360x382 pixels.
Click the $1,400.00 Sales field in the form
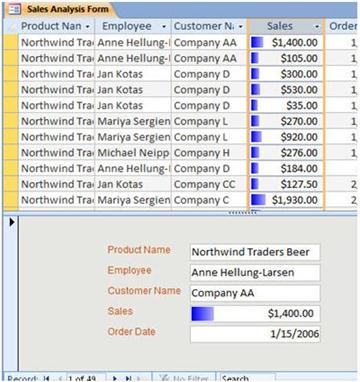[255, 314]
